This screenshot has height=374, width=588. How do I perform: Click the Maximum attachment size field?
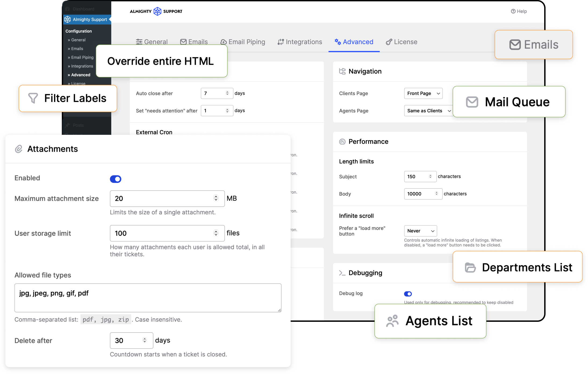pyautogui.click(x=167, y=199)
